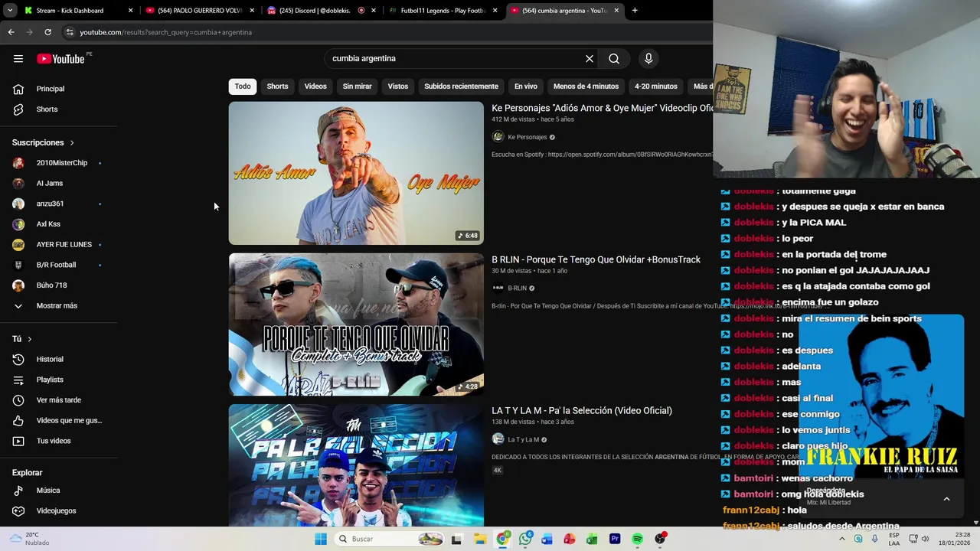This screenshot has width=980, height=551.
Task: Open the Pa' la Selección video thumbnail
Action: (356, 465)
